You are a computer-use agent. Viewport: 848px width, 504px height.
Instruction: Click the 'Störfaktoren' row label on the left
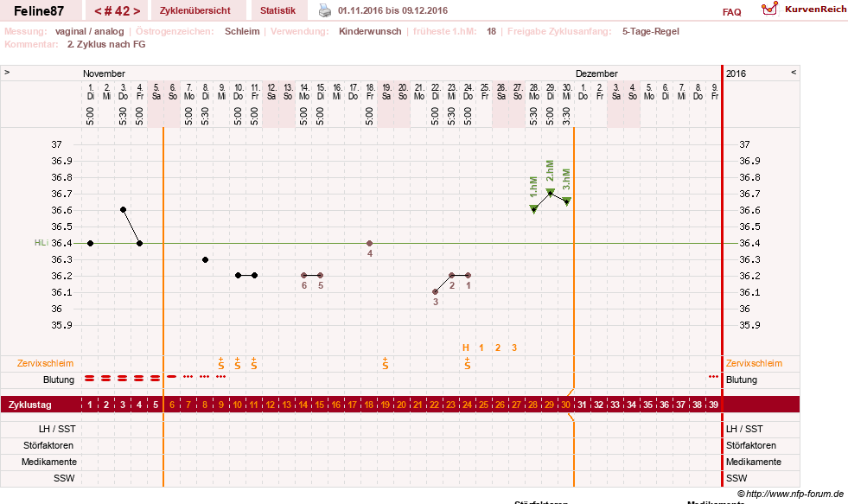pos(48,445)
